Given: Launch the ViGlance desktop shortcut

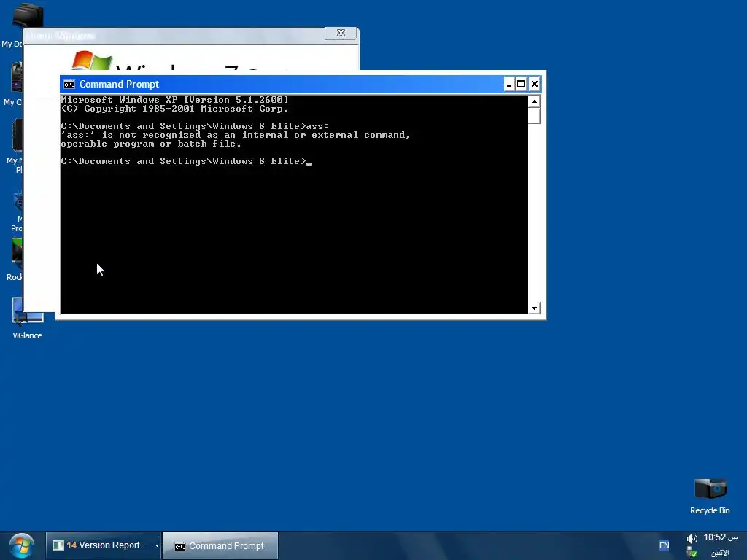Looking at the screenshot, I should 27,318.
